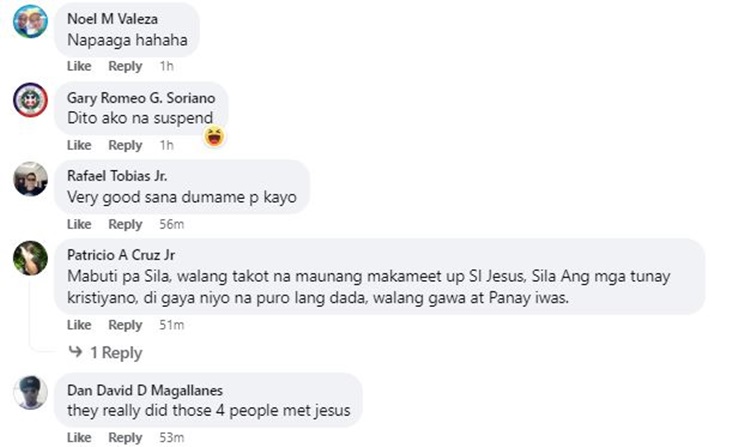
Task: Open Gary Romeo G. Soriano's avatar
Action: 30,99
